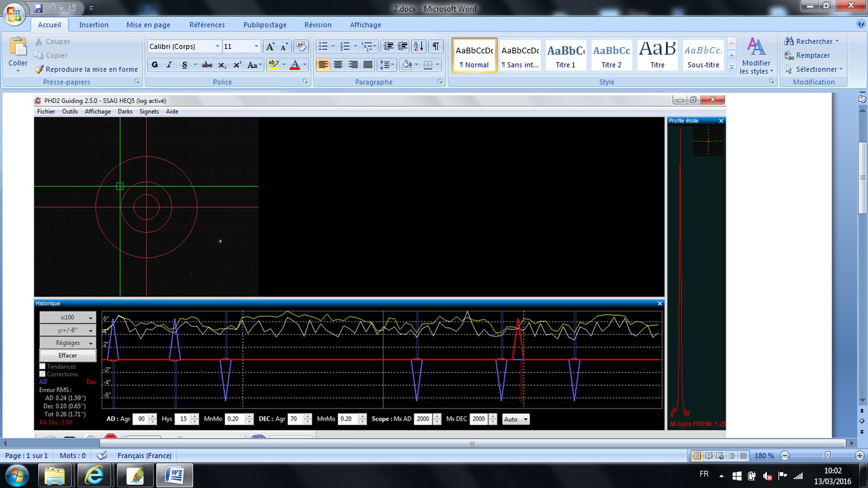Click the muted volume icon in system tray
868x488 pixels.
pos(767,476)
